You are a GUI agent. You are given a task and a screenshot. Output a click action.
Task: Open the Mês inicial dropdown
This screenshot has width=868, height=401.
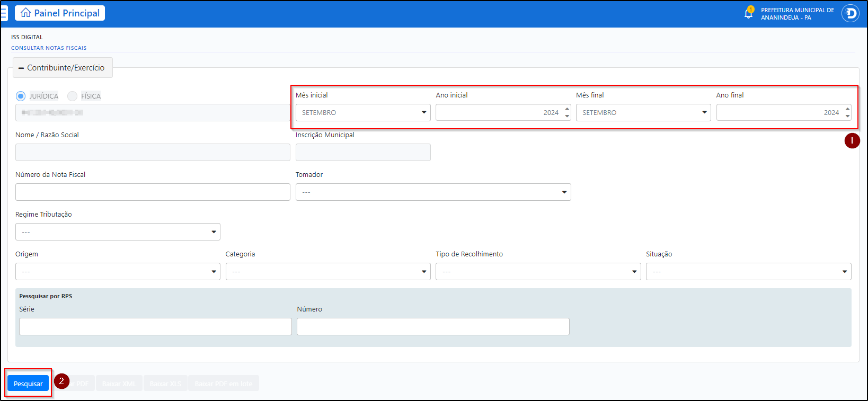[x=363, y=112]
